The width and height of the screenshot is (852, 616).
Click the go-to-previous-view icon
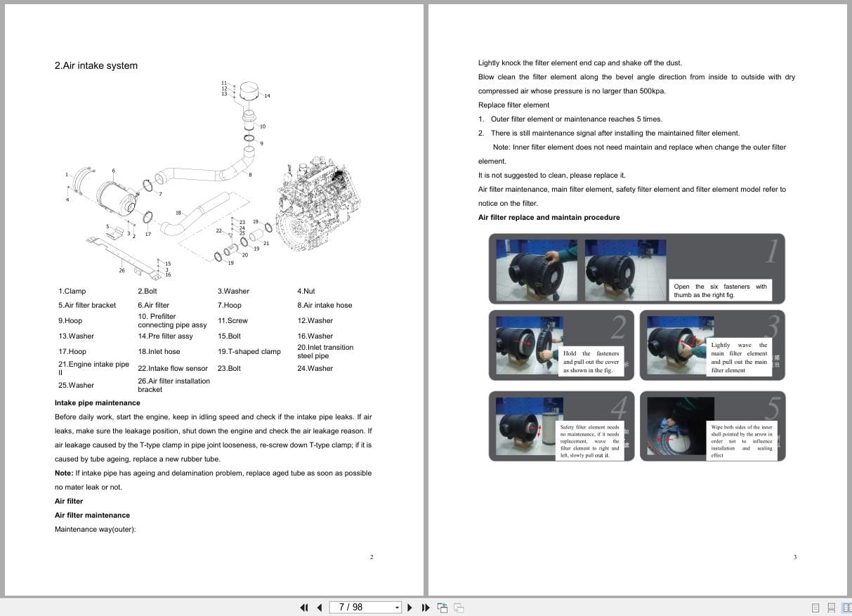pos(443,608)
